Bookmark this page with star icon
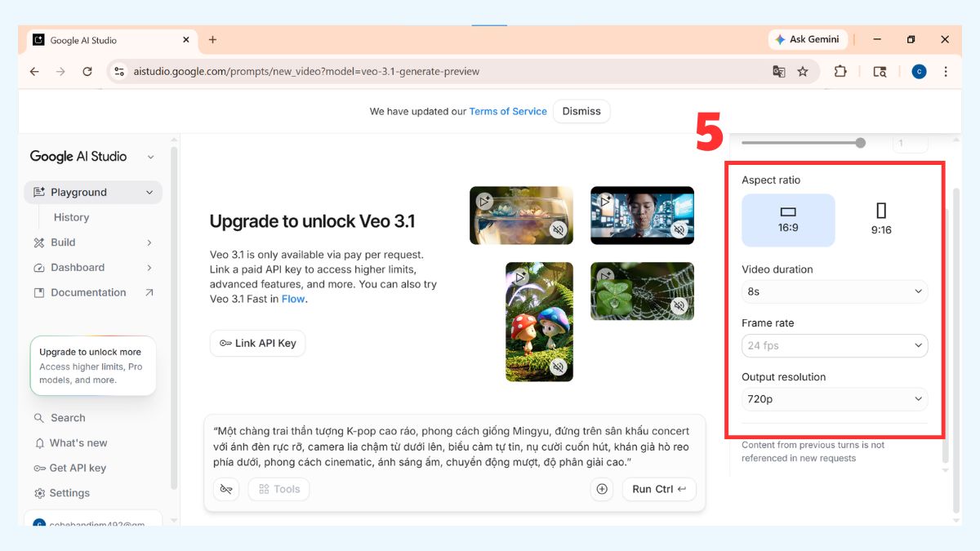 (x=803, y=72)
